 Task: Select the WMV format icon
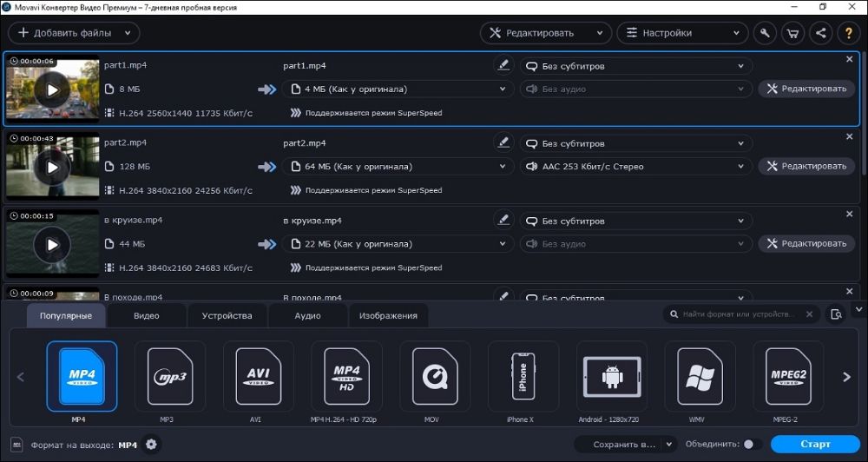pyautogui.click(x=700, y=376)
